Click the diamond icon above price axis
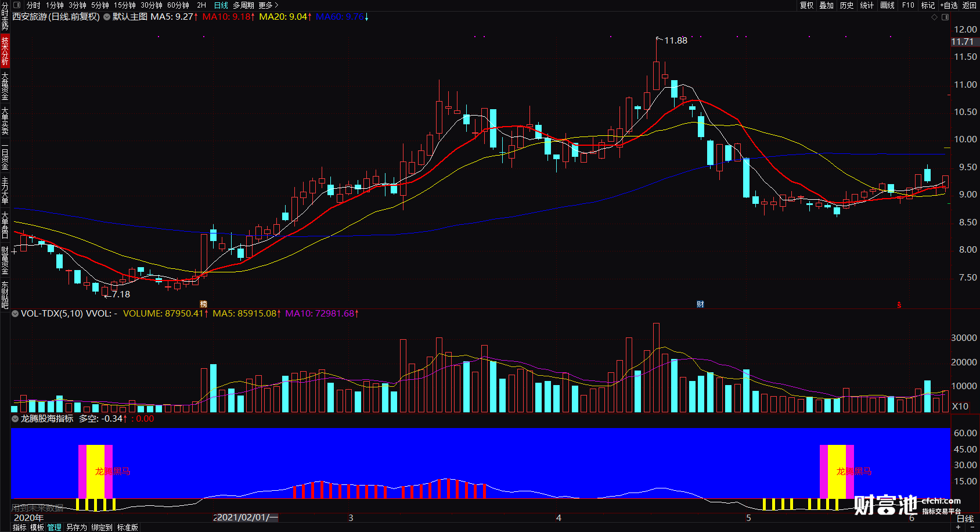Image resolution: width=980 pixels, height=532 pixels. 934,17
